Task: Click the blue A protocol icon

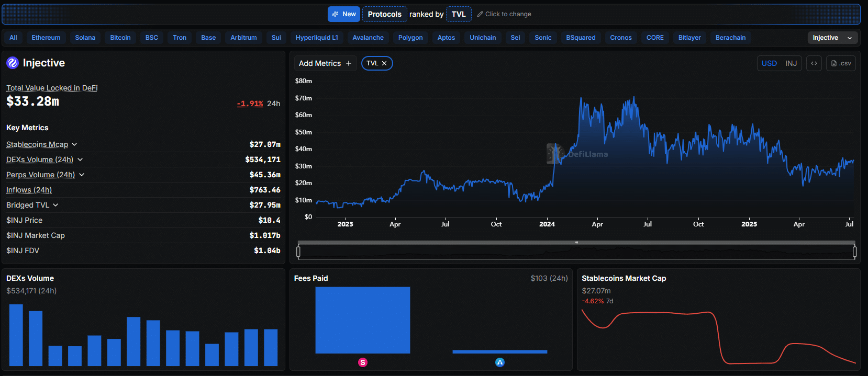Action: (x=500, y=362)
